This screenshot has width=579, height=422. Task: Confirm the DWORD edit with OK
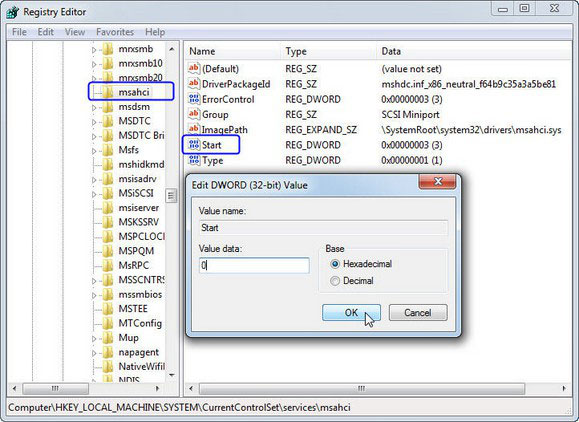coord(351,313)
